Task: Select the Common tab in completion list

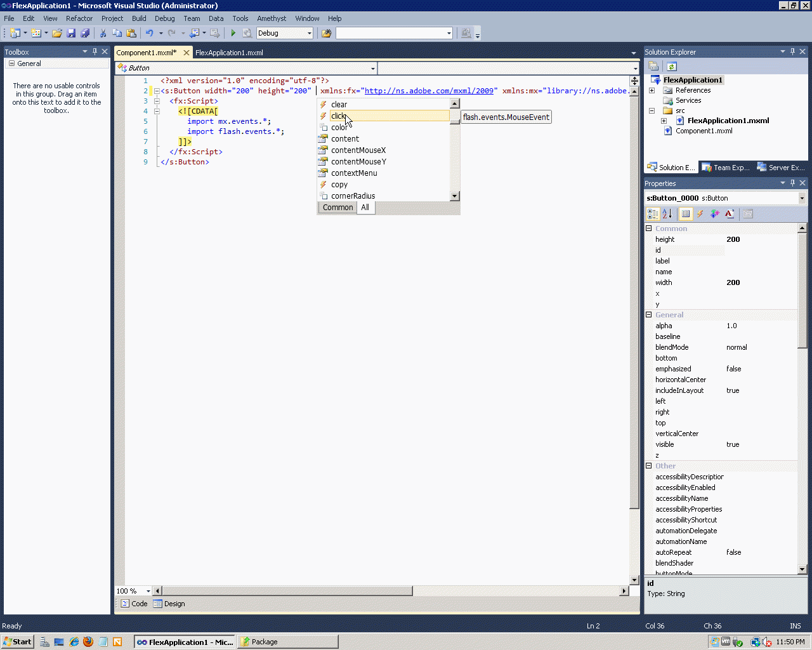Action: tap(337, 208)
